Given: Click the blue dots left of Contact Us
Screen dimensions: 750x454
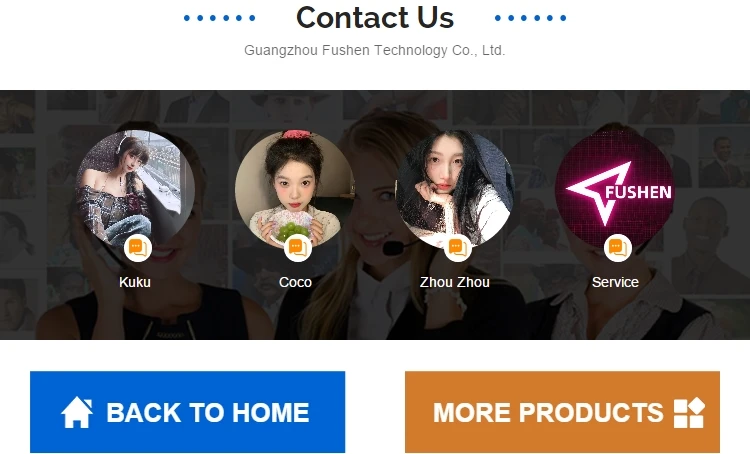Looking at the screenshot, I should tap(220, 18).
